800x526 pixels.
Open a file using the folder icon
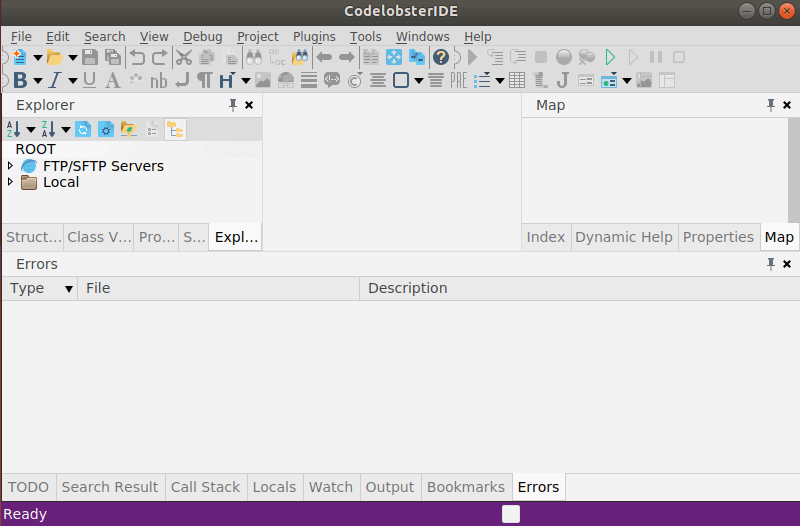pyautogui.click(x=54, y=57)
